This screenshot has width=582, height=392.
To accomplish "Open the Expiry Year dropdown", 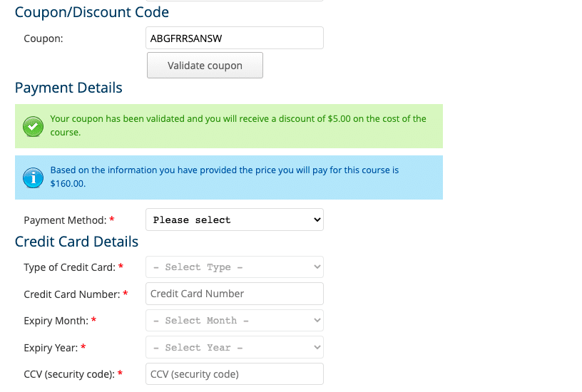I will coord(235,347).
